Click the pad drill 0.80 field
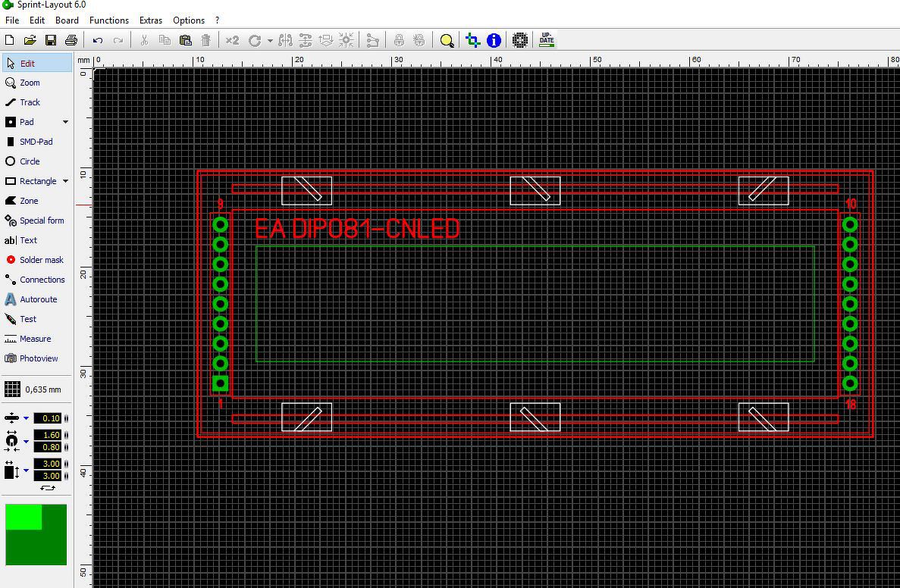The width and height of the screenshot is (900, 588). pos(47,447)
